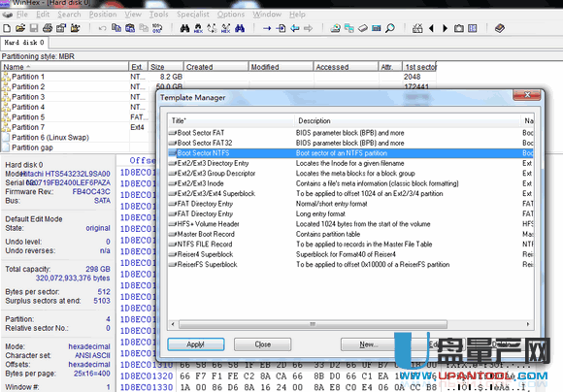The image size is (563, 392).
Task: Click Apply in Template Manager
Action: coord(196,344)
